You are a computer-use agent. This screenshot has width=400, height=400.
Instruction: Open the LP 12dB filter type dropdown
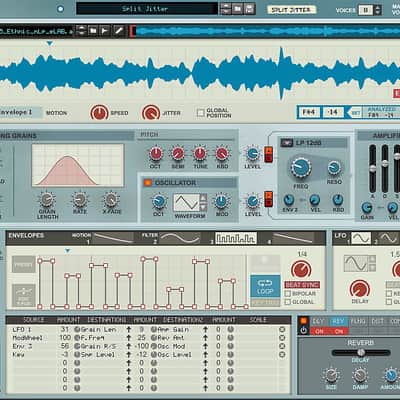tap(287, 143)
